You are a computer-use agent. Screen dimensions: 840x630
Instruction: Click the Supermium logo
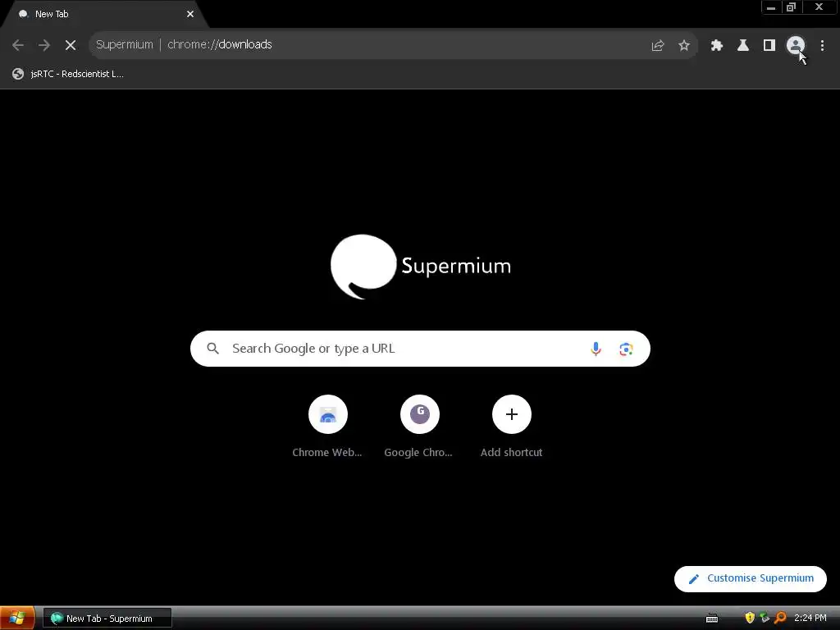click(x=421, y=267)
